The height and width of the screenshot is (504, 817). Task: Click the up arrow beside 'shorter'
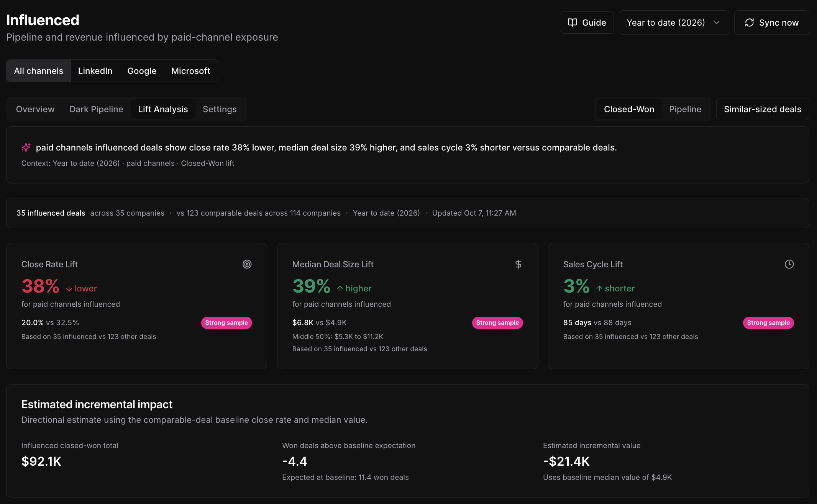click(599, 289)
